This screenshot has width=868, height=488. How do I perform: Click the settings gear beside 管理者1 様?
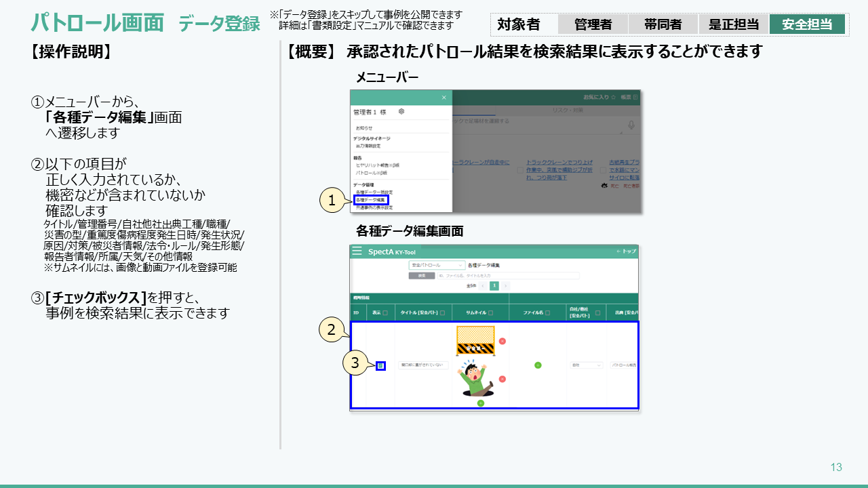(401, 111)
